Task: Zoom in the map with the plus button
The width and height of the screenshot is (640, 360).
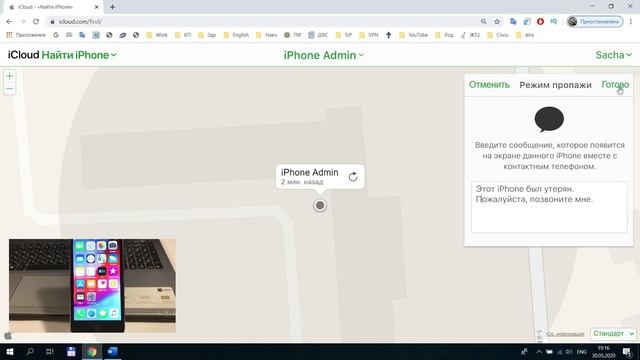Action: 9,76
